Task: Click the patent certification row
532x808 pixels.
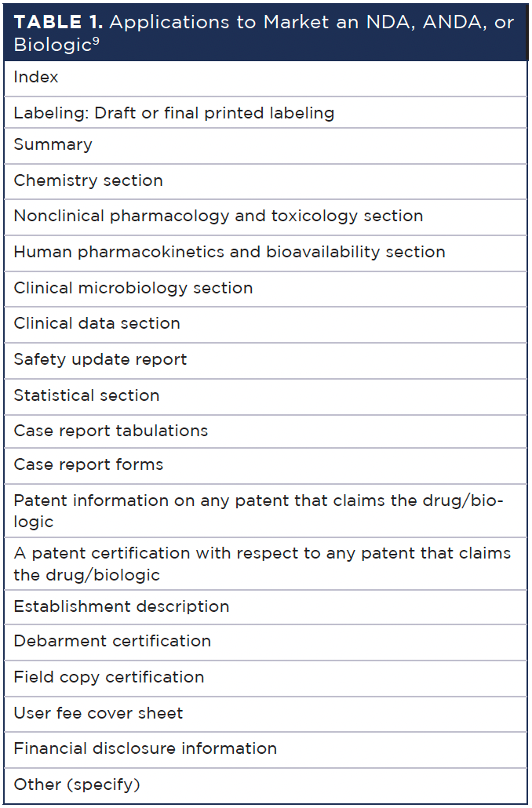Action: [265, 564]
